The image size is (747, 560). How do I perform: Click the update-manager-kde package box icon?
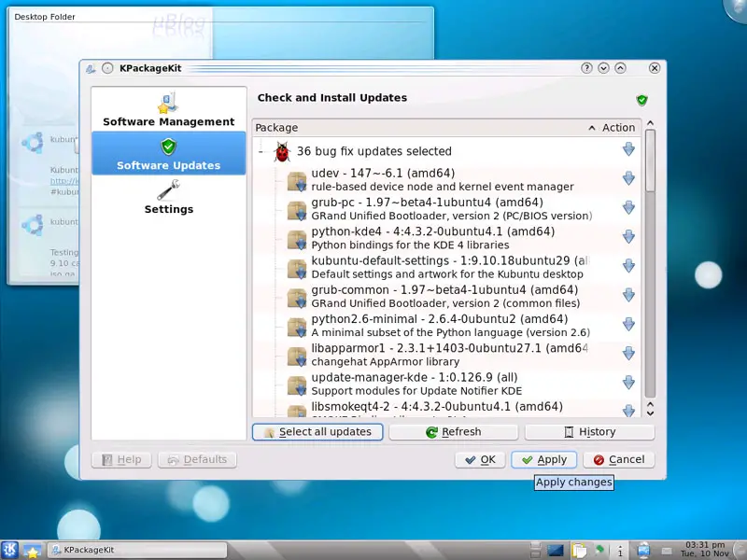click(297, 385)
